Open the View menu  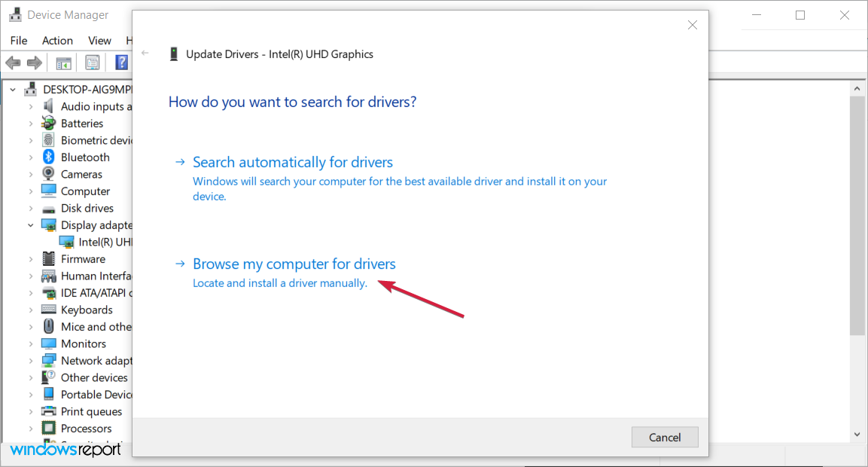pos(99,41)
